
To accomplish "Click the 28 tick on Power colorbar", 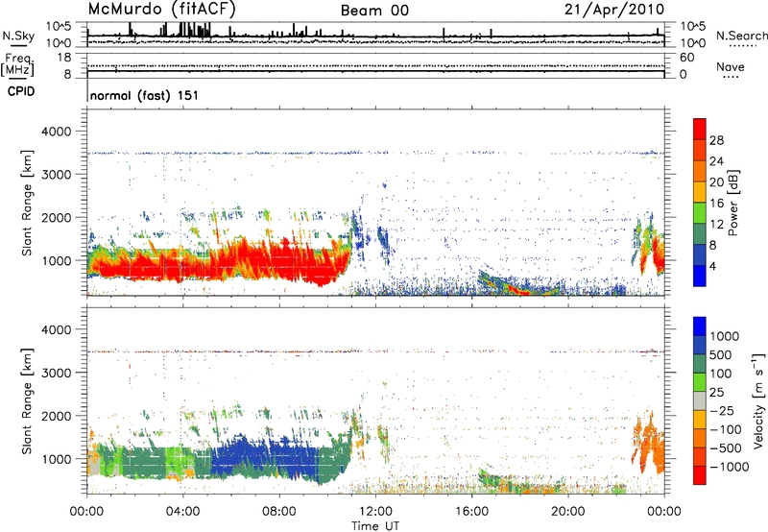I will 716,140.
